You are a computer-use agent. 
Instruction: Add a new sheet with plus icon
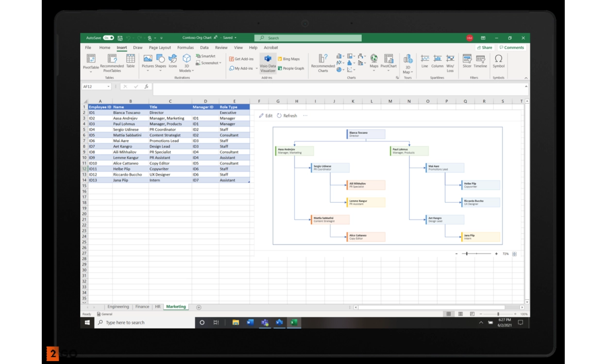199,307
